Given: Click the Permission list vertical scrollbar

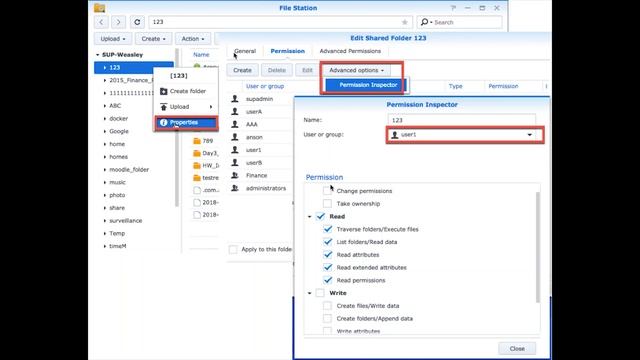Looking at the screenshot, I should point(538,247).
